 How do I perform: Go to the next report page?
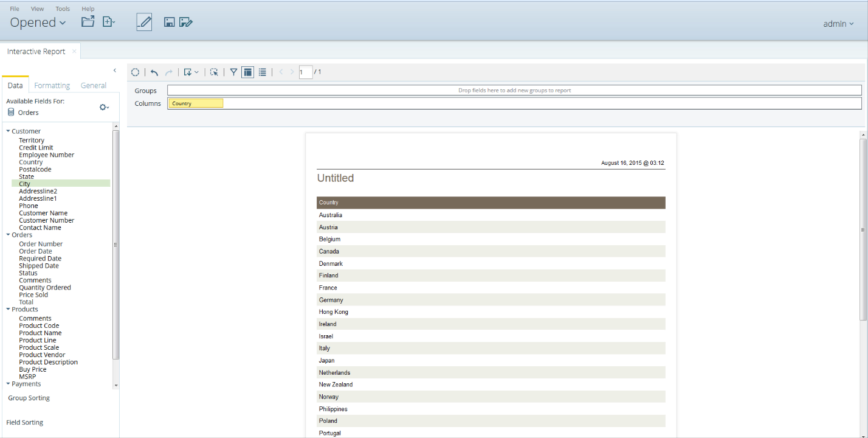click(292, 72)
